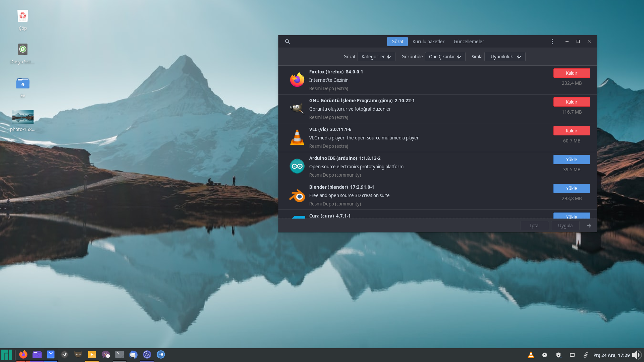Open the toggle-switch settings app in taskbar
This screenshot has width=644, height=362.
(x=161, y=354)
